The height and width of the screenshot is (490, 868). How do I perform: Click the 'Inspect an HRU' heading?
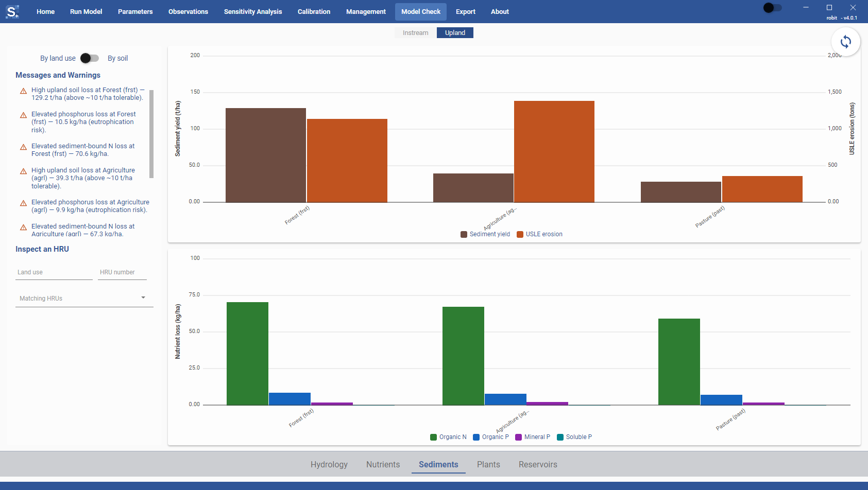click(42, 249)
